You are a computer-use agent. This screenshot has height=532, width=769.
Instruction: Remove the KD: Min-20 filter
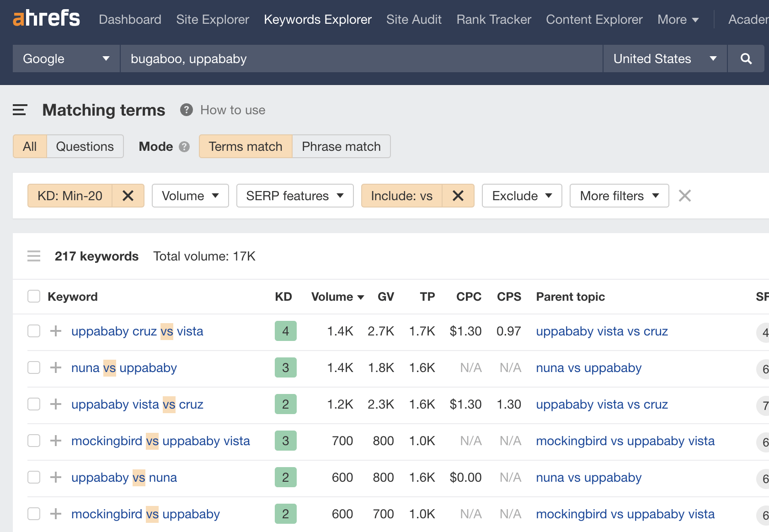(128, 196)
